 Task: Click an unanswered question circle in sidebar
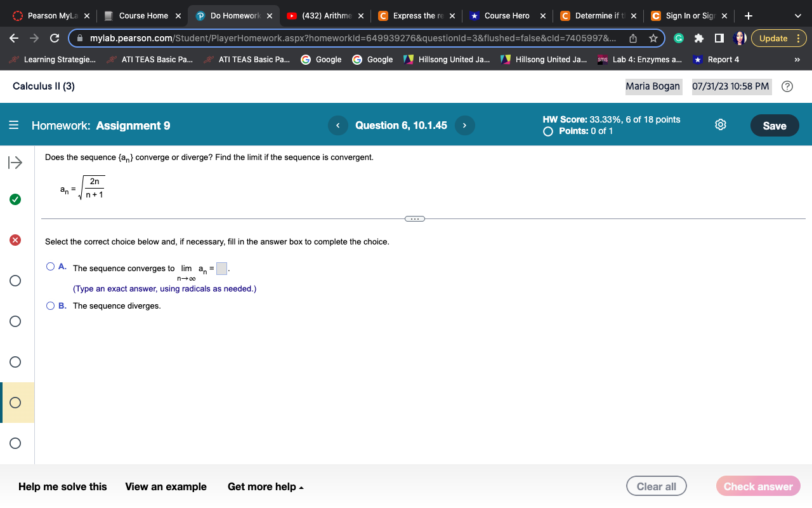click(x=15, y=281)
